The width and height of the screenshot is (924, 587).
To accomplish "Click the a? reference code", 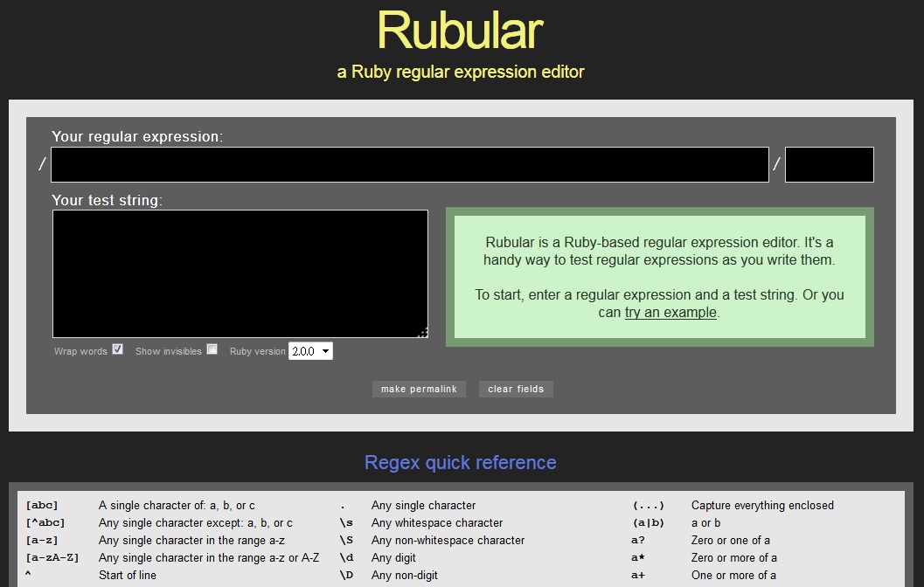I will coord(638,541).
